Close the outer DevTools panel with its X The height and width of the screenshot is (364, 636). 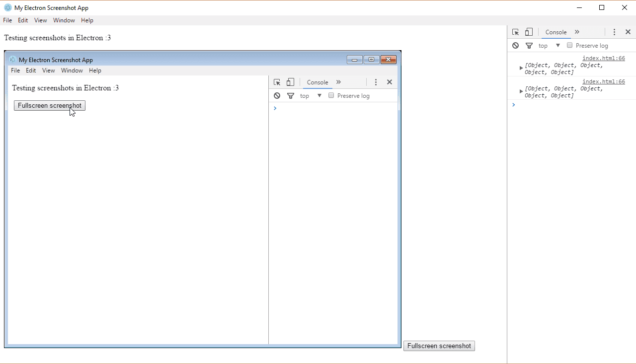(628, 32)
